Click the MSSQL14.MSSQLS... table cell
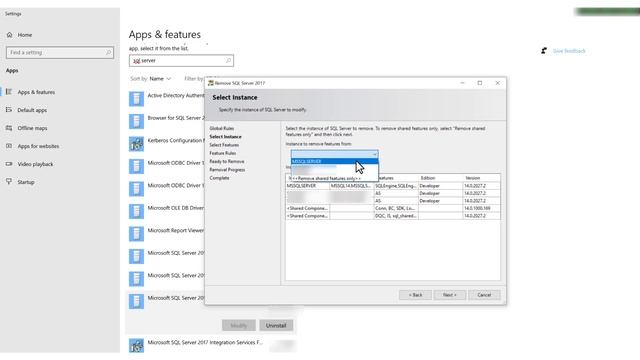This screenshot has width=640, height=360. click(x=351, y=186)
